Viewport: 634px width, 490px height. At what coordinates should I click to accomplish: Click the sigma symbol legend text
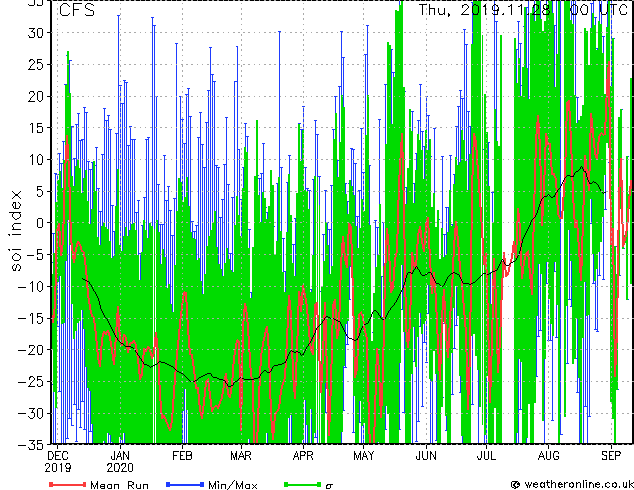329,485
